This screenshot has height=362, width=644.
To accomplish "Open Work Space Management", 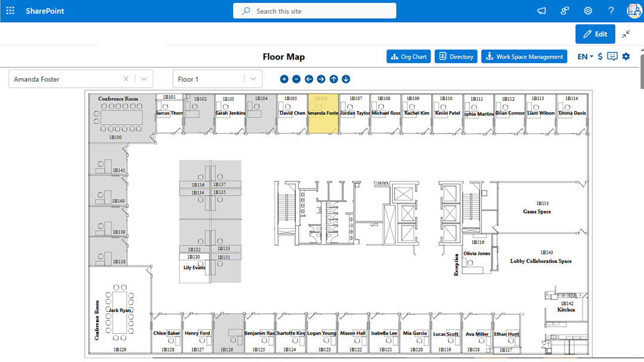I will (524, 56).
